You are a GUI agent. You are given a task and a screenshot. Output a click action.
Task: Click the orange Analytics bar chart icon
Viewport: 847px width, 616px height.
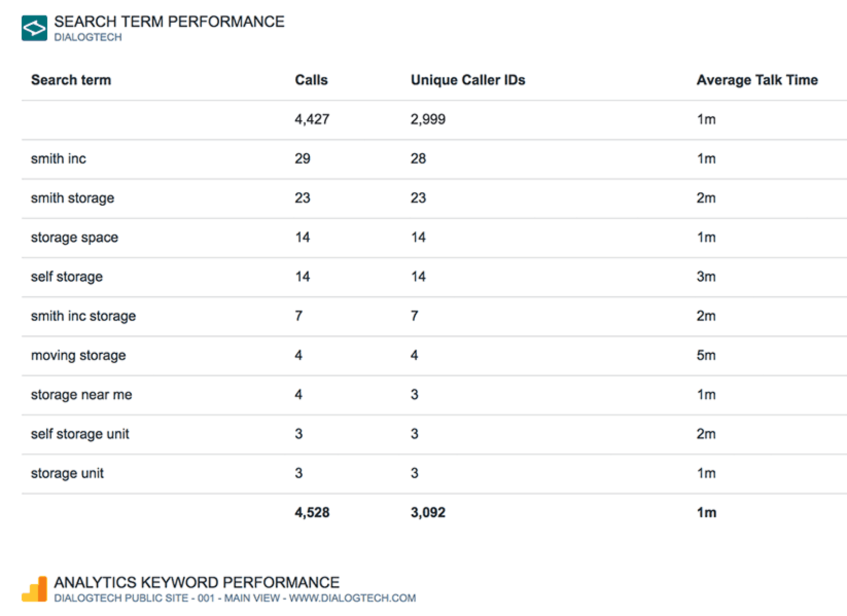point(34,589)
